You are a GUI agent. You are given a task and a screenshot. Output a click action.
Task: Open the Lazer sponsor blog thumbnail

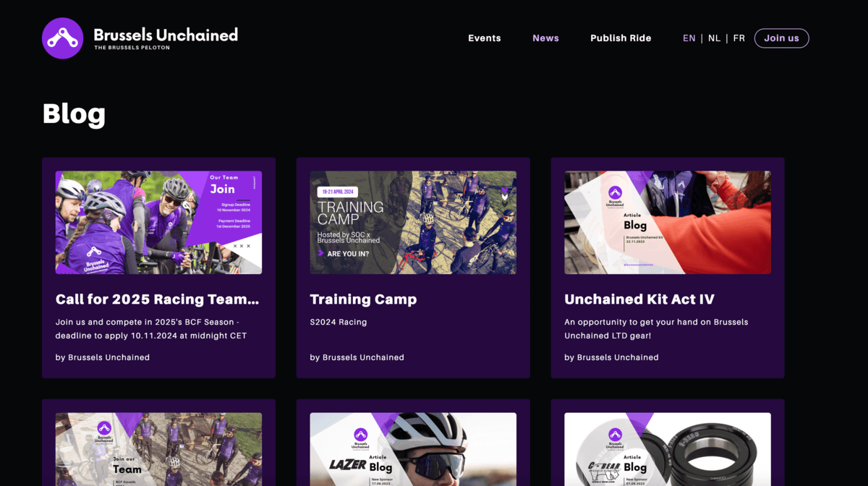[413, 449]
